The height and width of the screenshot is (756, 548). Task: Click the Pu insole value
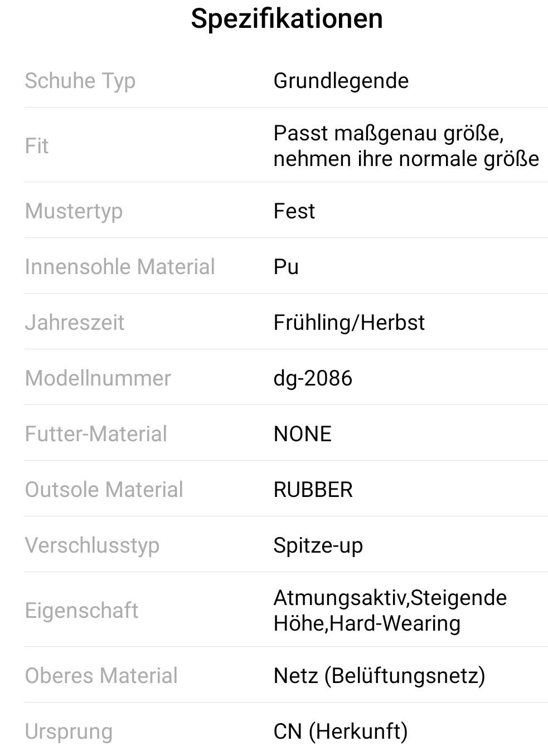(x=286, y=267)
